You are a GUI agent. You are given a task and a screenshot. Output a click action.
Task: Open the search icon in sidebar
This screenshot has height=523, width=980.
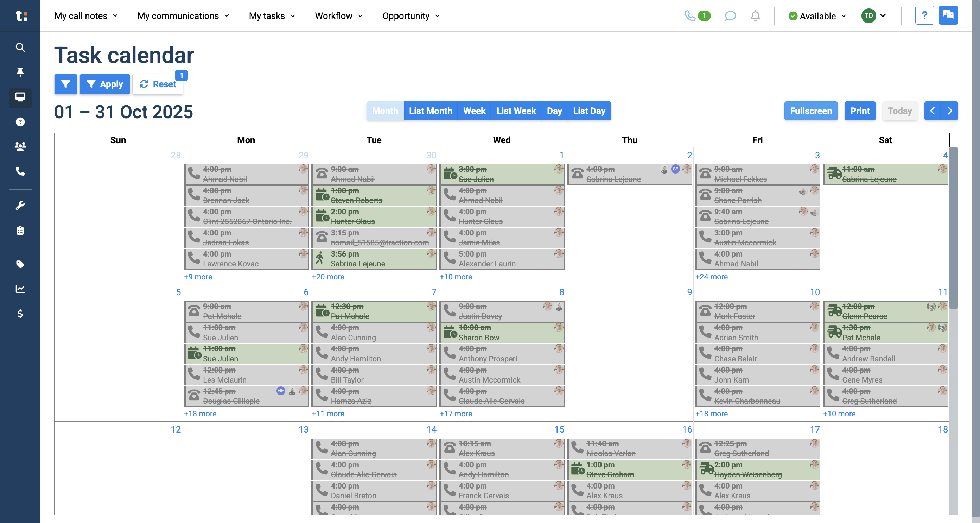click(x=20, y=47)
